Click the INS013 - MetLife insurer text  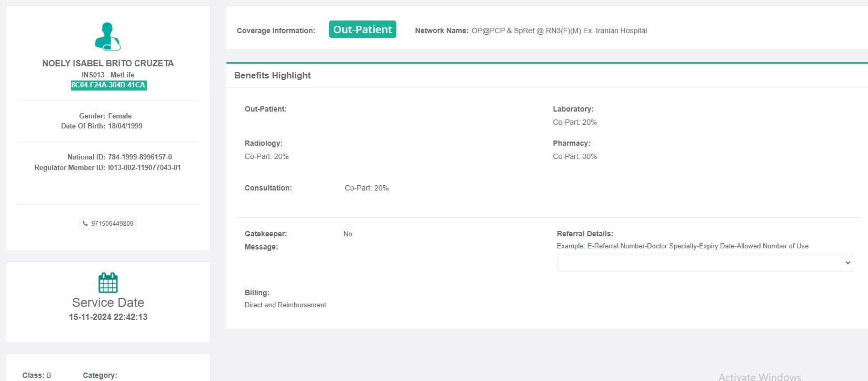(x=108, y=75)
